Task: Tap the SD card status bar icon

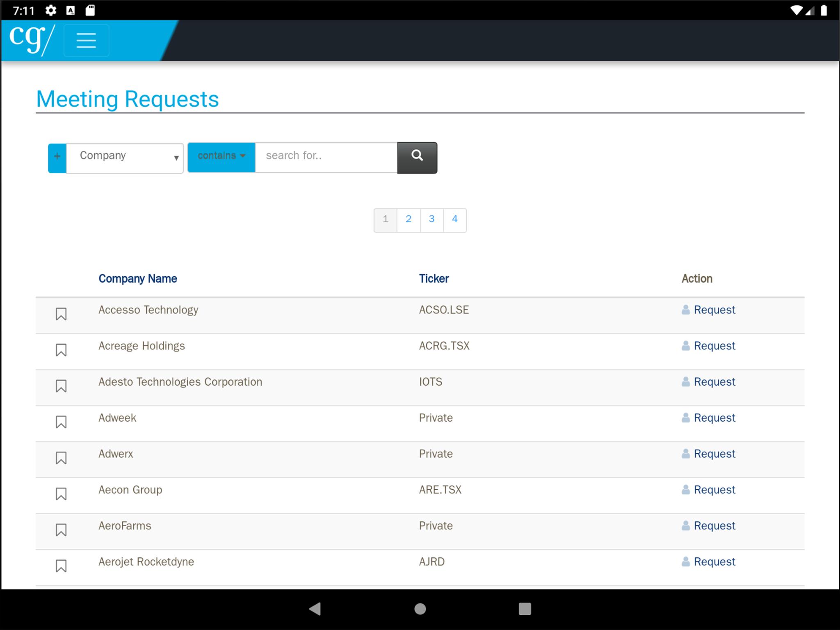Action: (90, 10)
